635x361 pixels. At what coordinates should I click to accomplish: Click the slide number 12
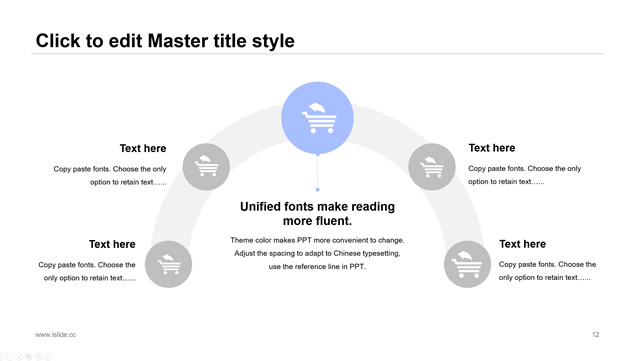click(x=595, y=335)
